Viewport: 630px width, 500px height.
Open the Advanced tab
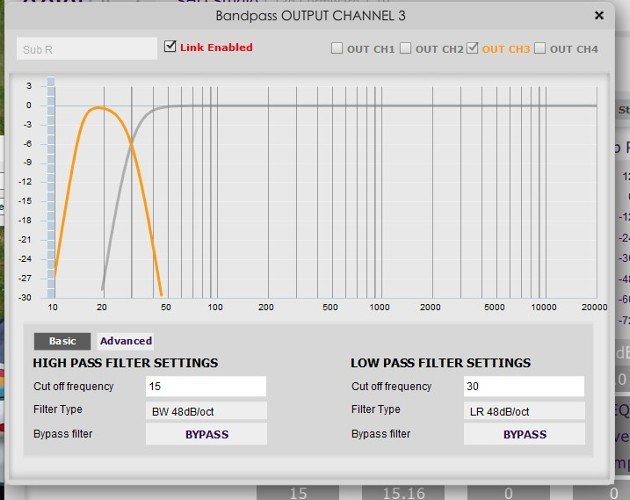pos(126,341)
